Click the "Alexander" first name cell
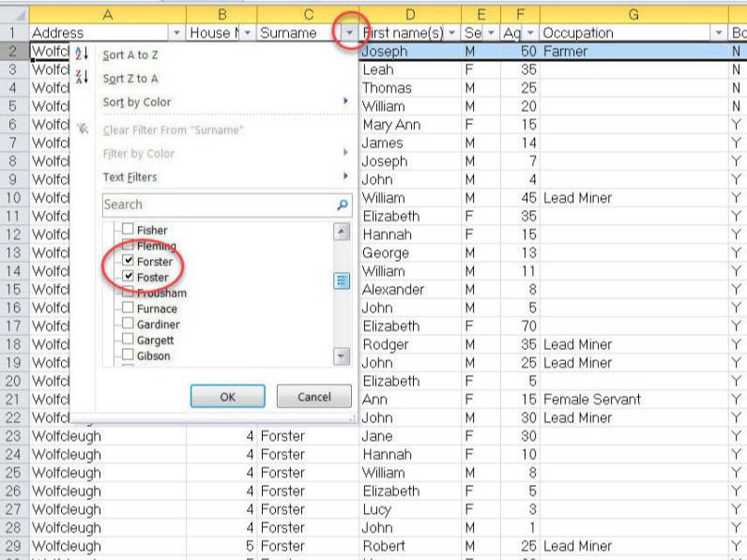 (x=410, y=290)
